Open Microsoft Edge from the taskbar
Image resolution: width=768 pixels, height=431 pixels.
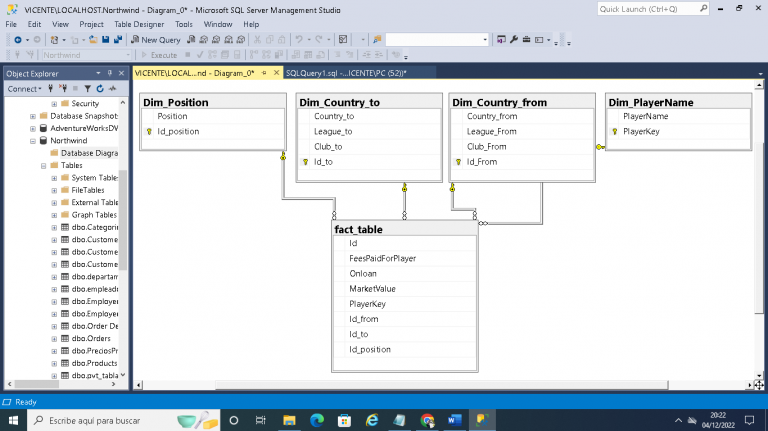[317, 420]
